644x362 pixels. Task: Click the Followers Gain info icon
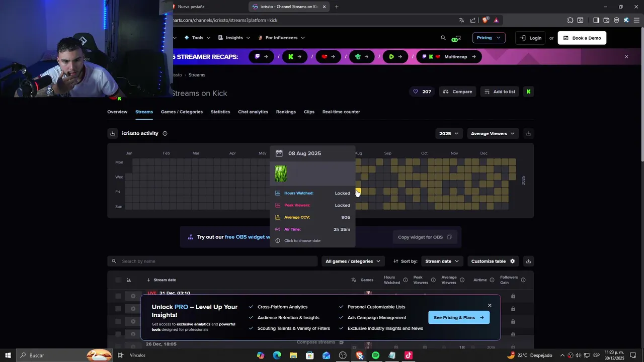point(523,280)
